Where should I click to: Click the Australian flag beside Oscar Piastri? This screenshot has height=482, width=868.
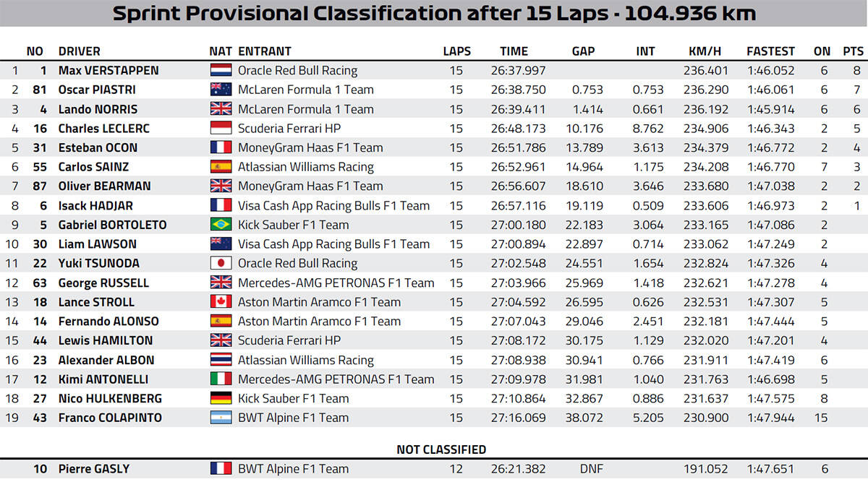click(x=221, y=90)
